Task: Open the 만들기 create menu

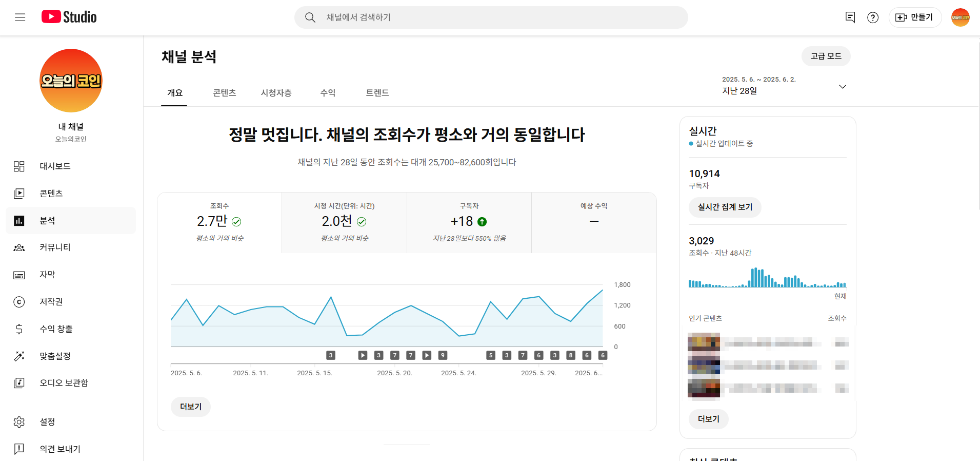Action: [915, 17]
